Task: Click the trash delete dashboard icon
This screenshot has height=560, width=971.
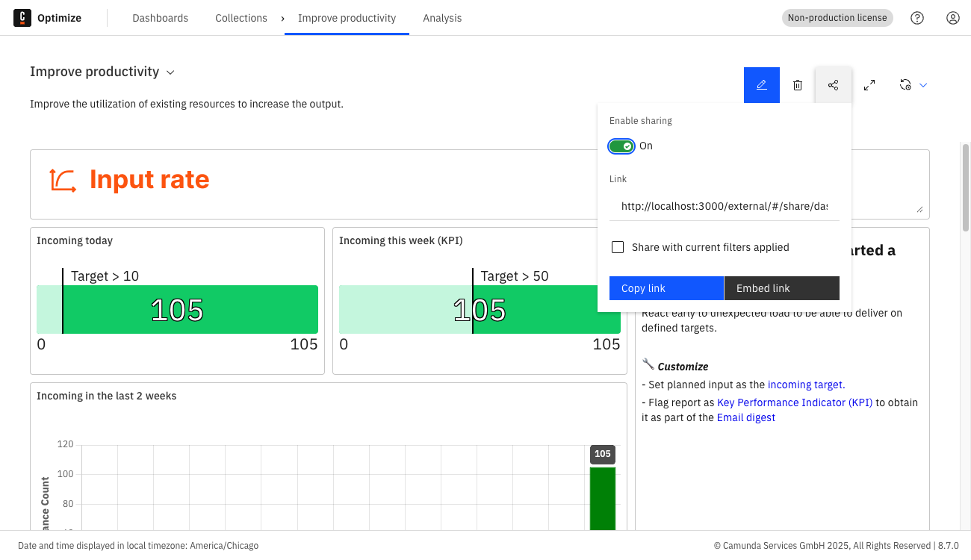Action: (798, 85)
